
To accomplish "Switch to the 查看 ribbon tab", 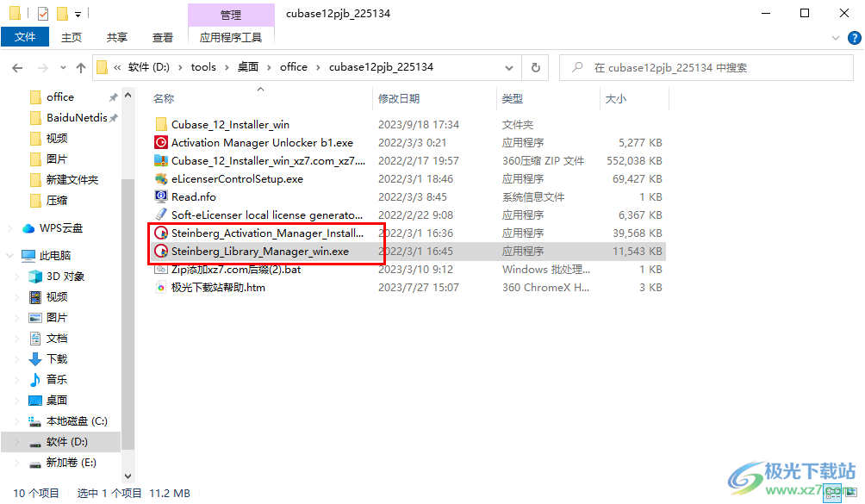I will pos(162,38).
